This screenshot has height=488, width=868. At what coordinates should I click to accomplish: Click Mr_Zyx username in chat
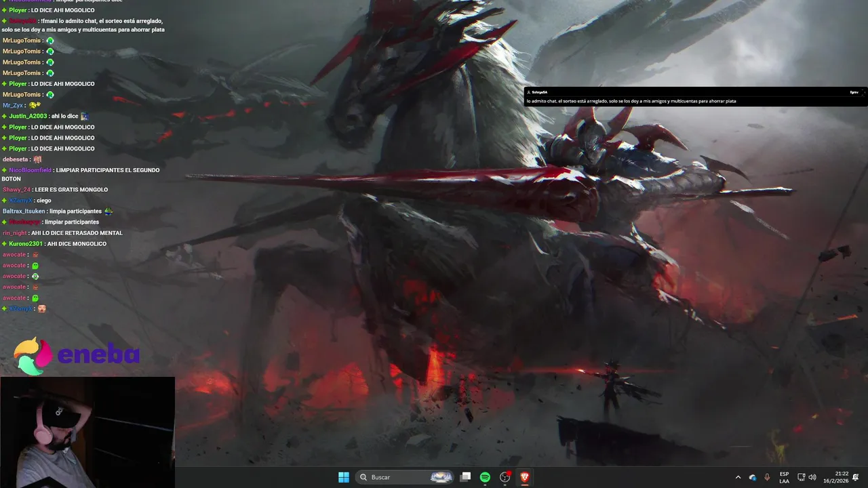14,105
